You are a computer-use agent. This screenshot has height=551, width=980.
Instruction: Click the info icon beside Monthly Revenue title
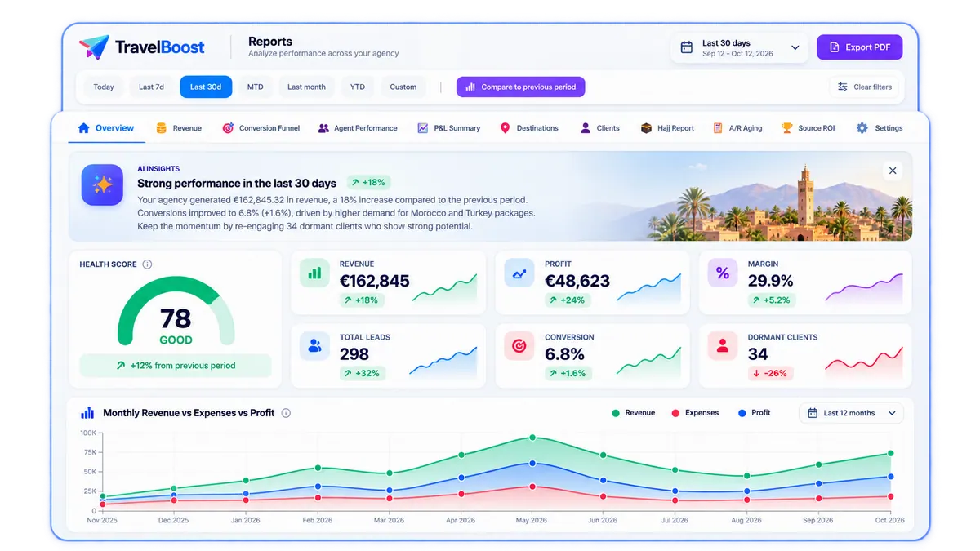click(286, 413)
